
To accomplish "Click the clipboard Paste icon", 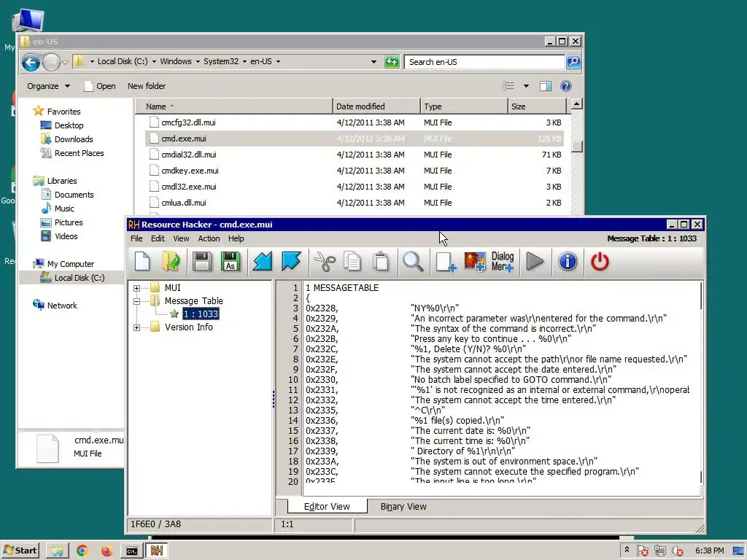I will [381, 262].
